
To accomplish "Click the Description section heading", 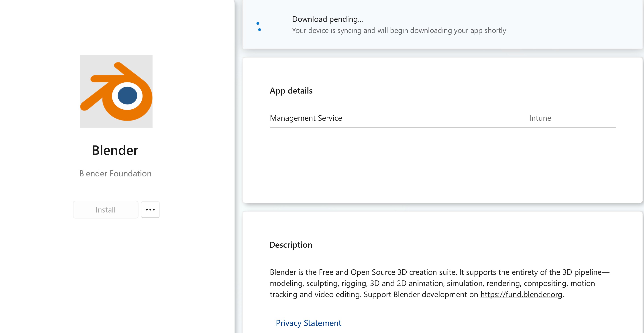I will (291, 245).
